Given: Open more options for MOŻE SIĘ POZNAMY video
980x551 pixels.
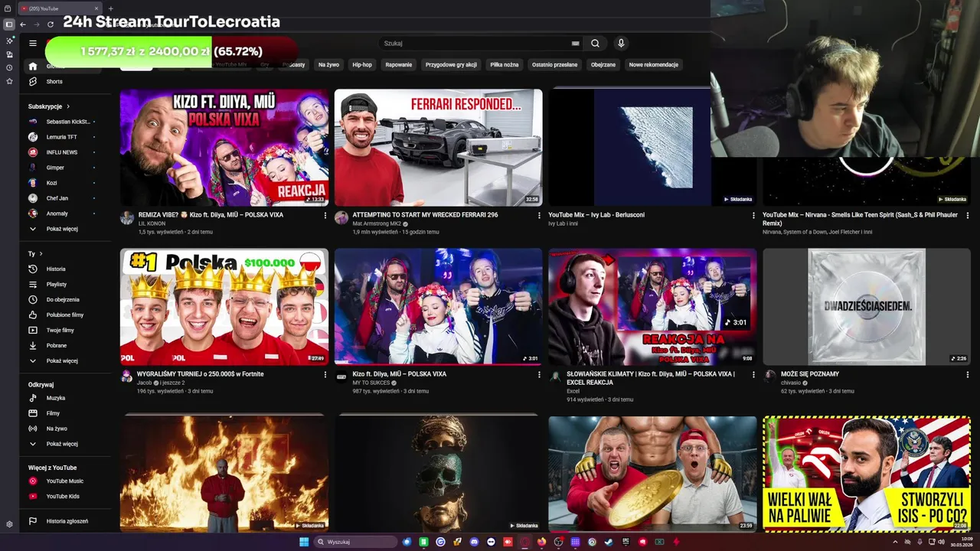Looking at the screenshot, I should pyautogui.click(x=968, y=375).
